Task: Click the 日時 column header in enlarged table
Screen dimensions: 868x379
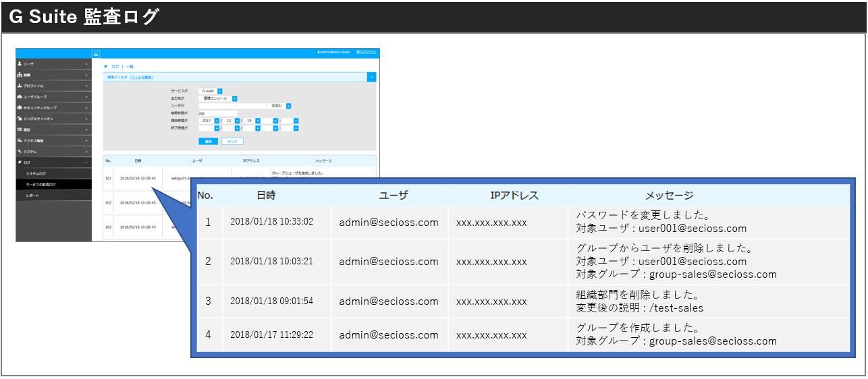Action: 266,195
